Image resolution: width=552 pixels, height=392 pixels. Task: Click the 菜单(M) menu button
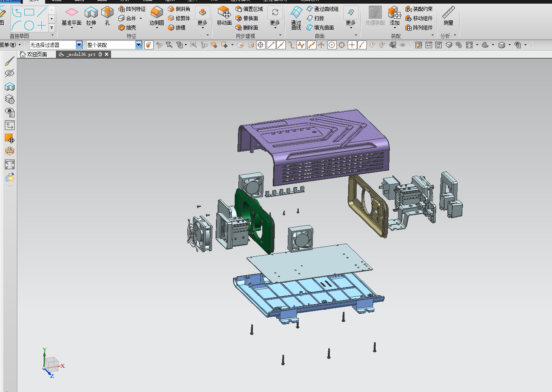(x=9, y=45)
